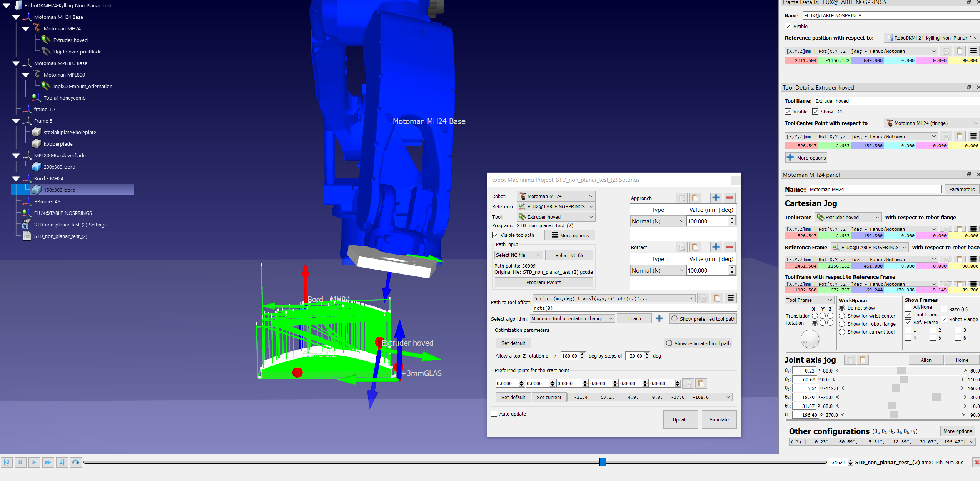Screen dimensions: 980x481
Task: Enable Auto update checkbox
Action: (x=494, y=414)
